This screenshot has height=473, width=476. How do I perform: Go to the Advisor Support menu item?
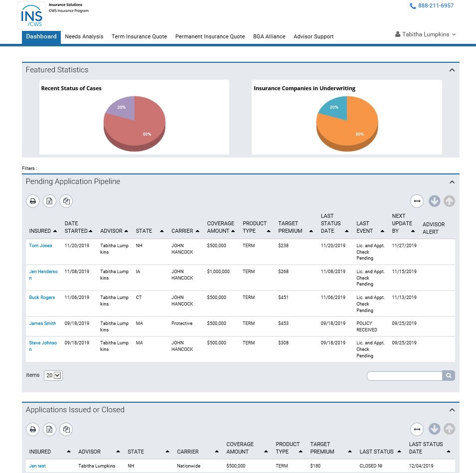click(314, 36)
